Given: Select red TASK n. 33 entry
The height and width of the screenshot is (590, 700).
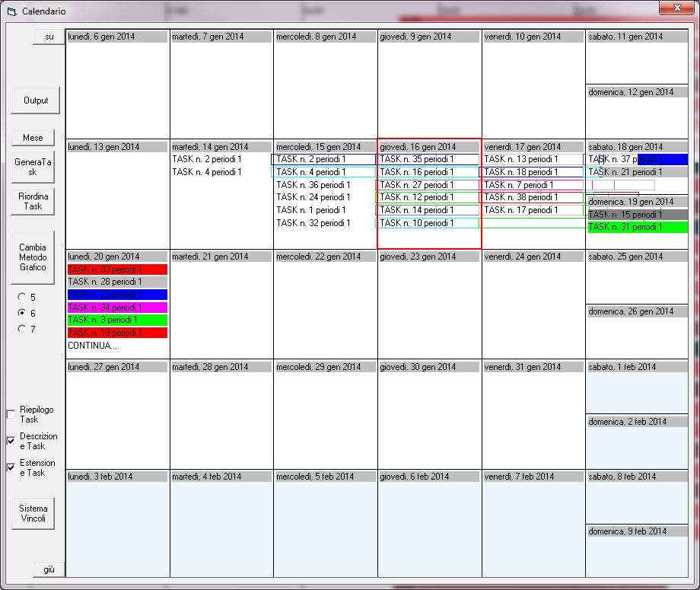Looking at the screenshot, I should pyautogui.click(x=117, y=269).
